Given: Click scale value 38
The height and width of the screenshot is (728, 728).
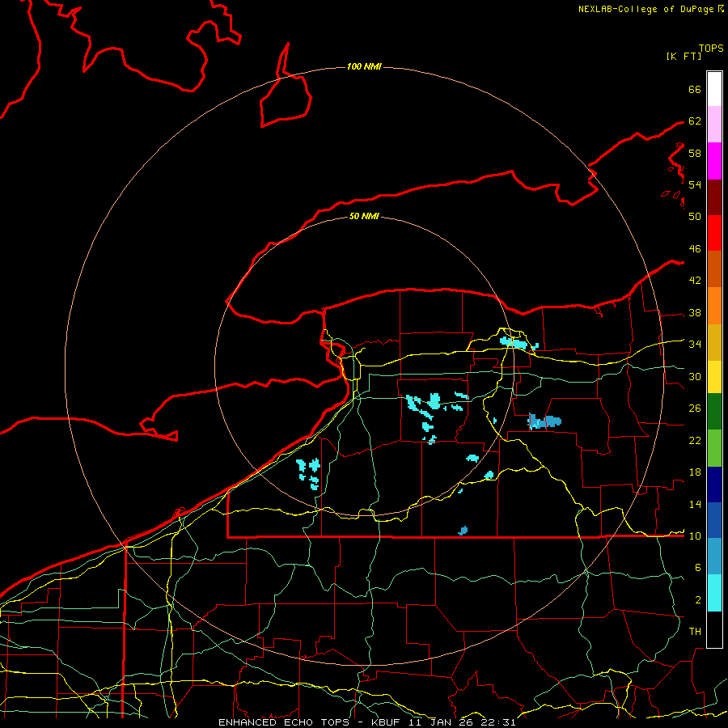Looking at the screenshot, I should 695,313.
